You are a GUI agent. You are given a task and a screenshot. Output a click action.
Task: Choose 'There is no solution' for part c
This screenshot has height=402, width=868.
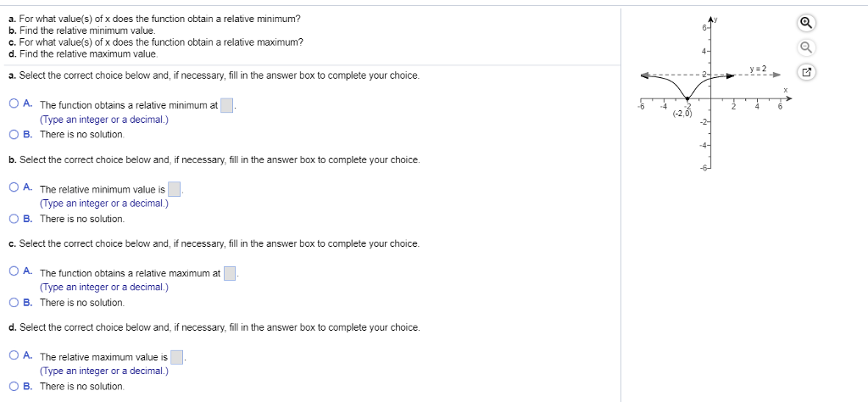click(14, 302)
